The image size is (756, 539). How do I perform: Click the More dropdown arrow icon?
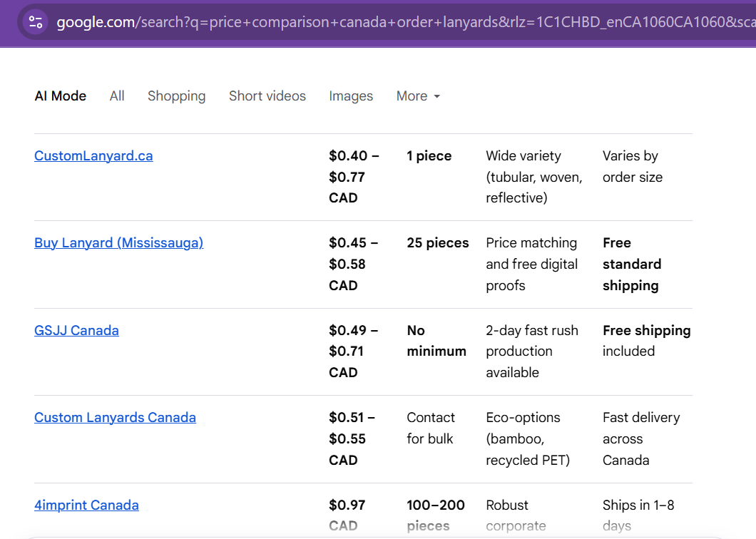[x=436, y=96]
